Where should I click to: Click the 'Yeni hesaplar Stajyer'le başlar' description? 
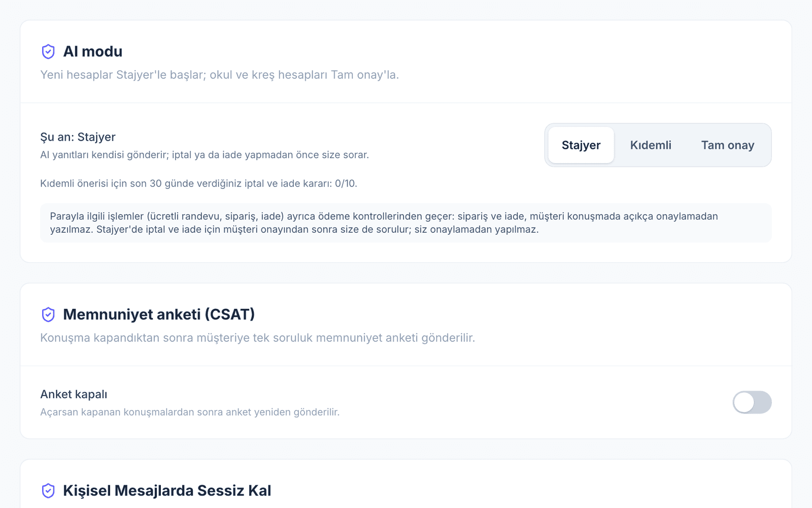click(x=219, y=75)
